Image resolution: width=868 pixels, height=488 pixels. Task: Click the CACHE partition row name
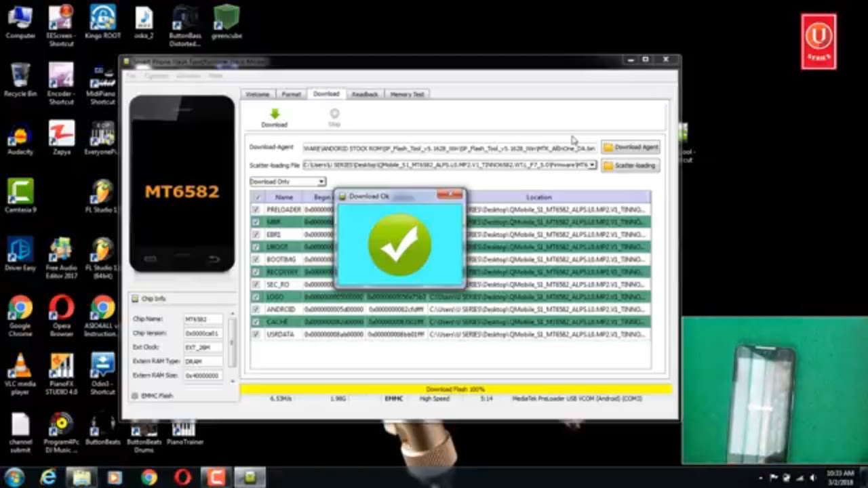point(277,322)
